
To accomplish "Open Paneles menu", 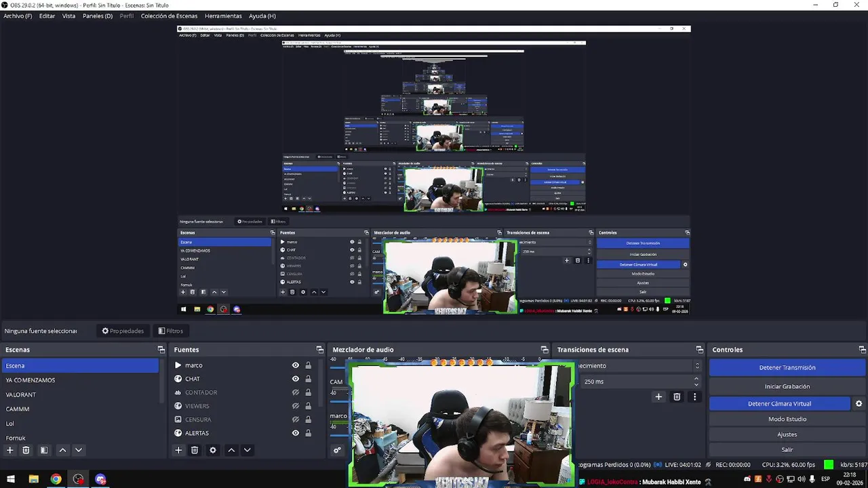I will 98,16.
